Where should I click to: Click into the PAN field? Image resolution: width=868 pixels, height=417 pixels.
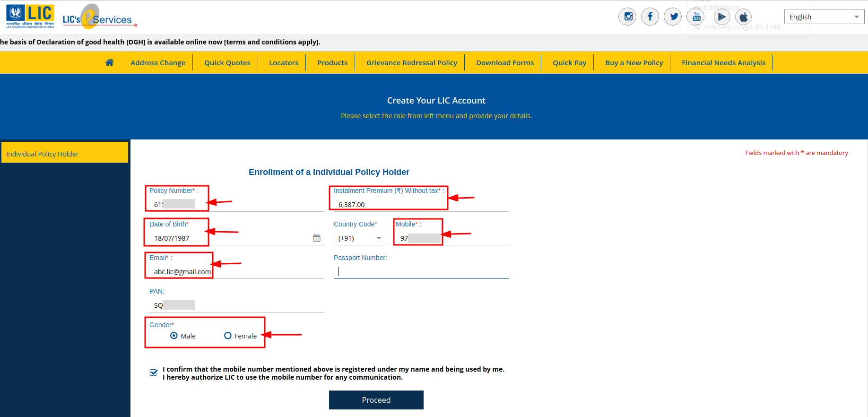tap(237, 305)
